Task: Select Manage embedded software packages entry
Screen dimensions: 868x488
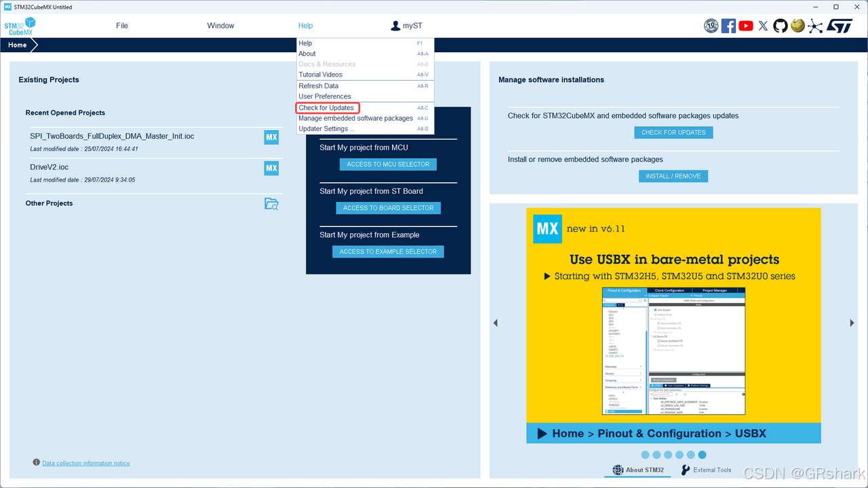Action: (365, 118)
